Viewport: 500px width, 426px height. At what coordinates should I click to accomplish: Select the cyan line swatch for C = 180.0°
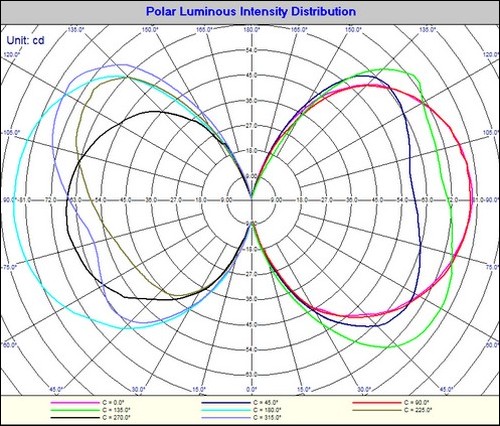coord(226,410)
